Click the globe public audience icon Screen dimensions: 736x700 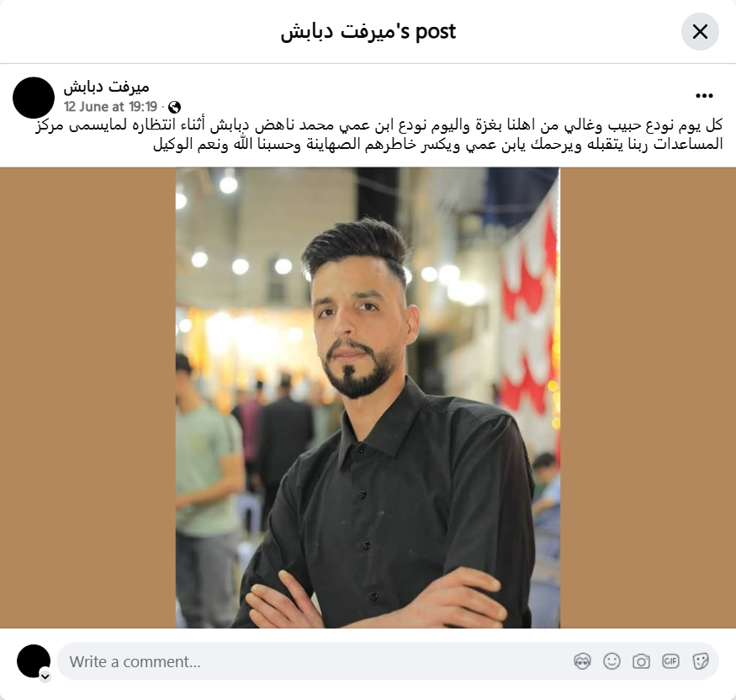pos(174,108)
